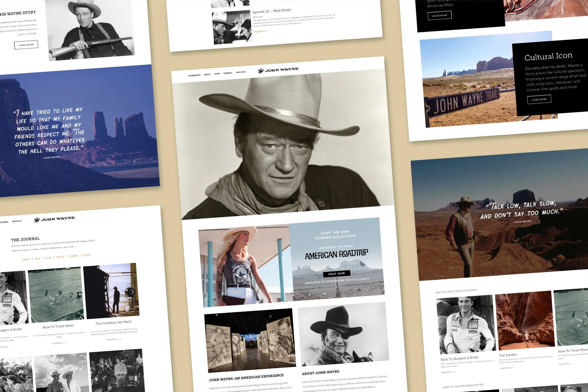Open the Gritcast nav link in center header

click(x=241, y=72)
